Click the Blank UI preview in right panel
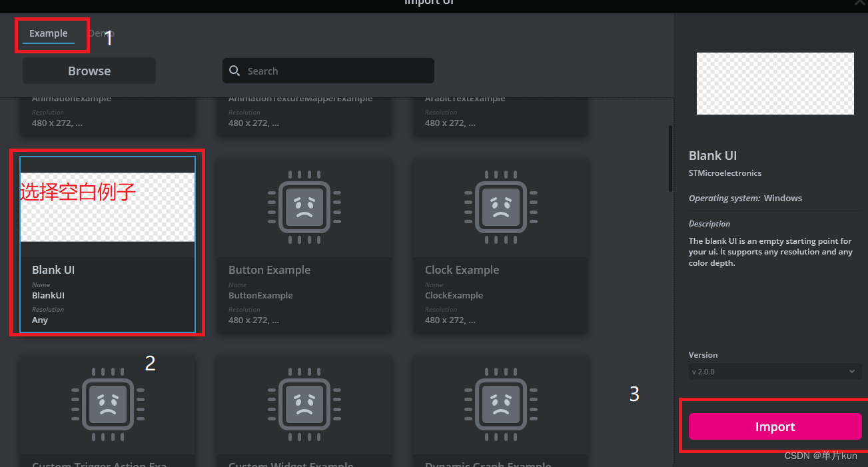The height and width of the screenshot is (467, 868). tap(775, 83)
